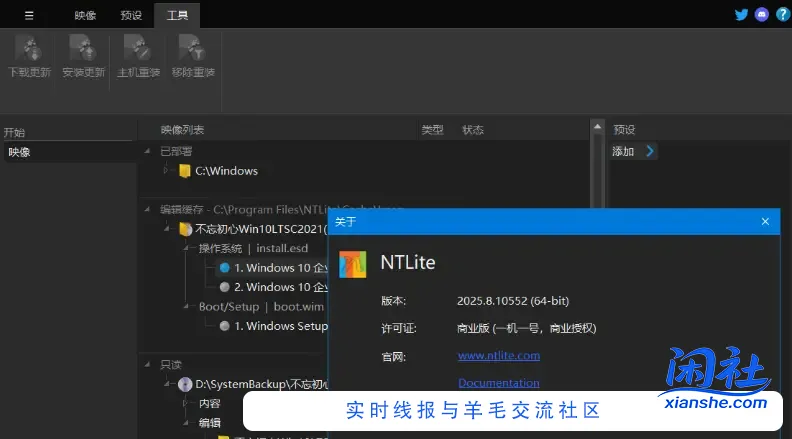Collapse the 编辑缓存 group
Viewport: 792px width, 439px height.
point(147,209)
